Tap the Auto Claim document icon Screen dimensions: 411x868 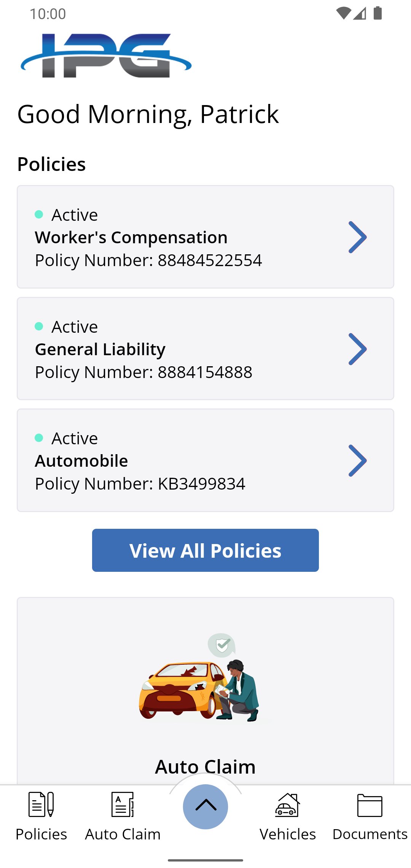123,804
